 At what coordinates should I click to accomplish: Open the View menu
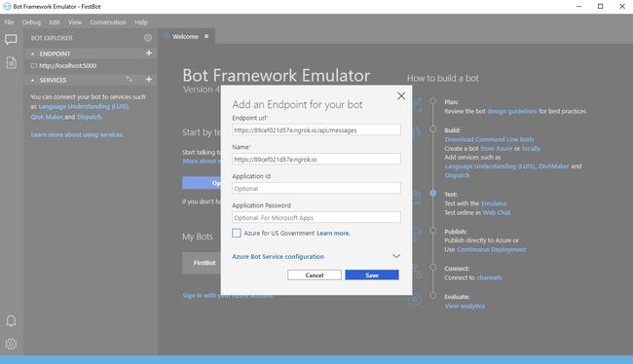click(75, 22)
